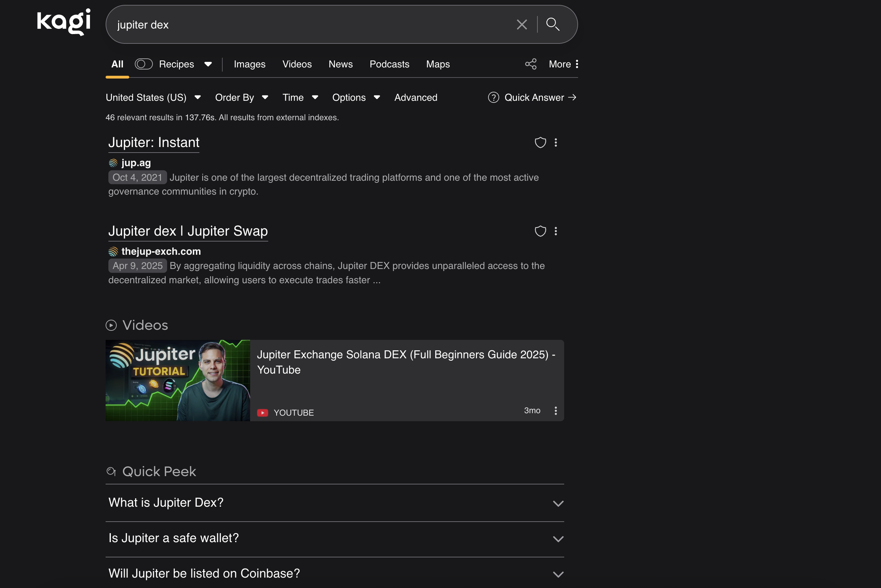Click the magnifying glass search icon
The height and width of the screenshot is (588, 881).
coord(553,25)
